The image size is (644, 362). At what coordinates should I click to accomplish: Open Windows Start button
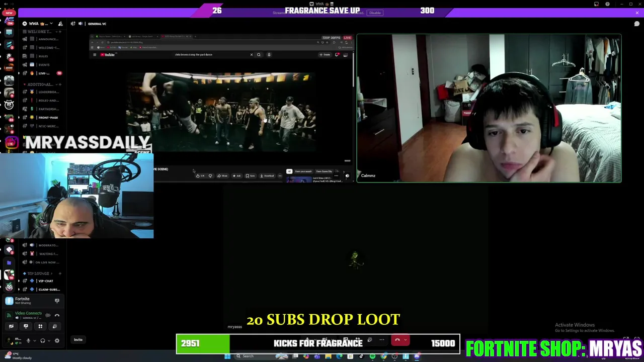point(227,356)
